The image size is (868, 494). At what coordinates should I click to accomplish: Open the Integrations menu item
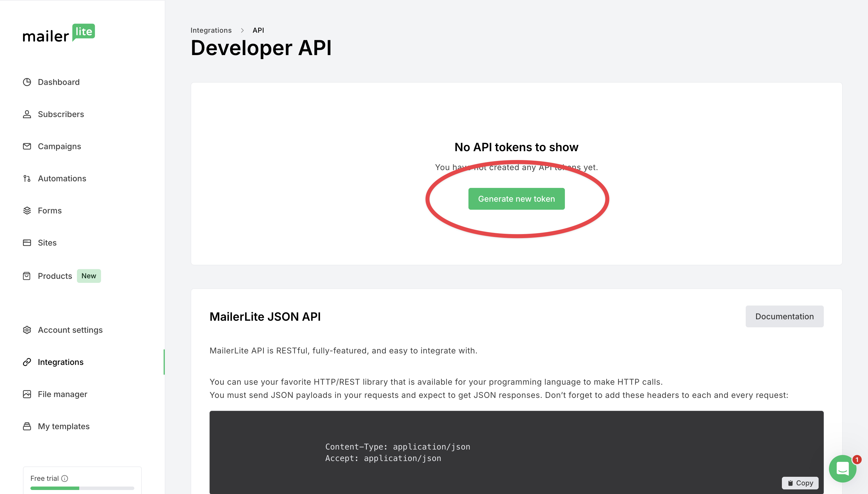tap(61, 362)
